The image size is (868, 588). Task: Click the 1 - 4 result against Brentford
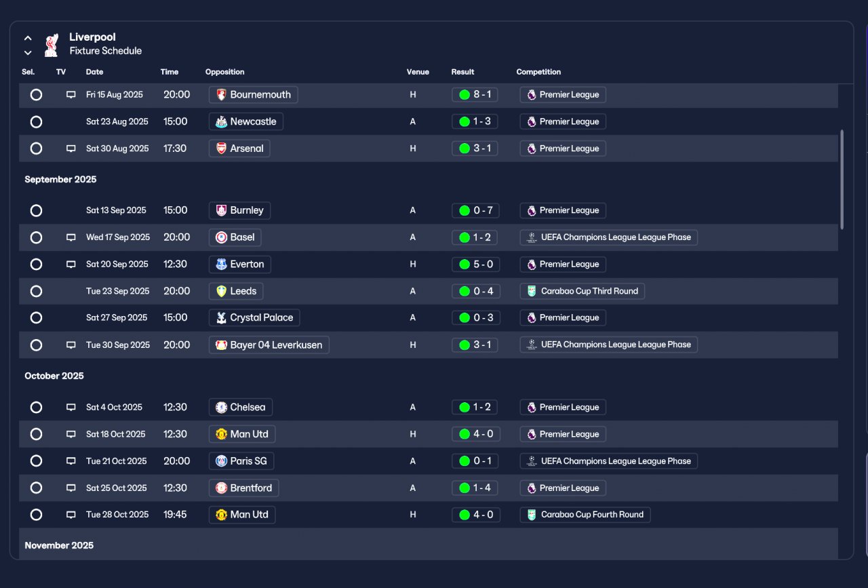pos(475,488)
